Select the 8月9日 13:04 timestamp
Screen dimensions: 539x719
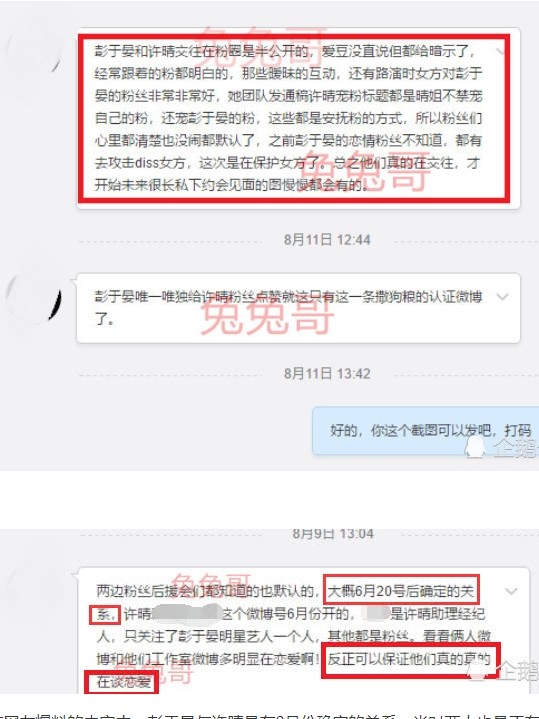(333, 534)
